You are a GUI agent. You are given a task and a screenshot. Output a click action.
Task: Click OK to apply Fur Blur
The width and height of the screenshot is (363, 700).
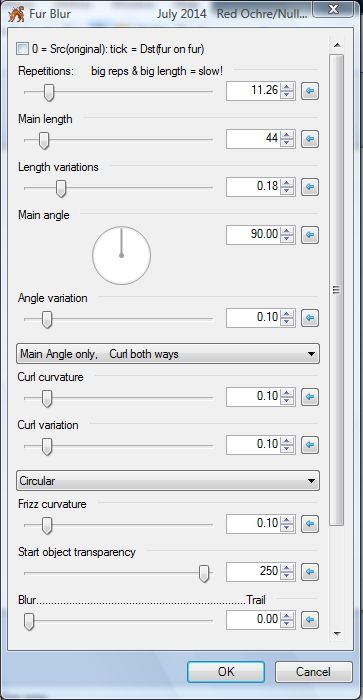point(226,671)
